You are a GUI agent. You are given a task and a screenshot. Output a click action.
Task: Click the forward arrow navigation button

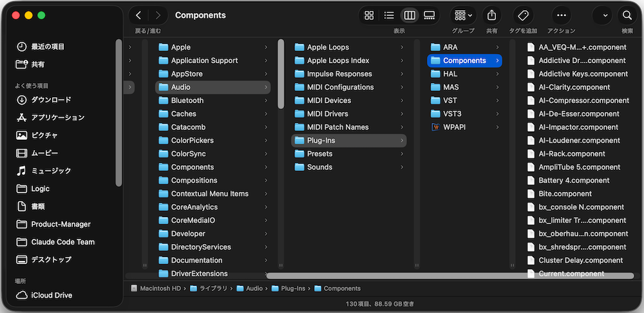pos(158,15)
